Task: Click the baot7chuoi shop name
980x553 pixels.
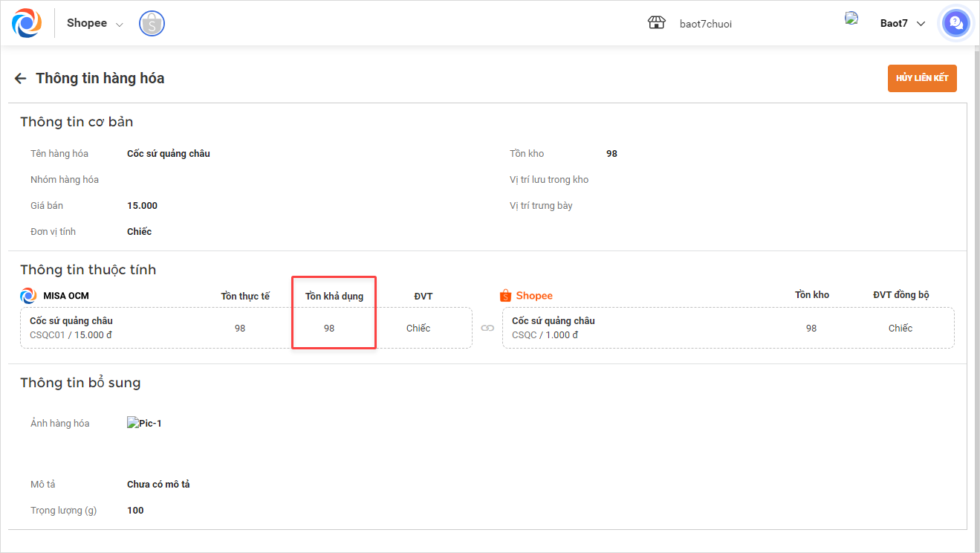Action: pyautogui.click(x=706, y=24)
